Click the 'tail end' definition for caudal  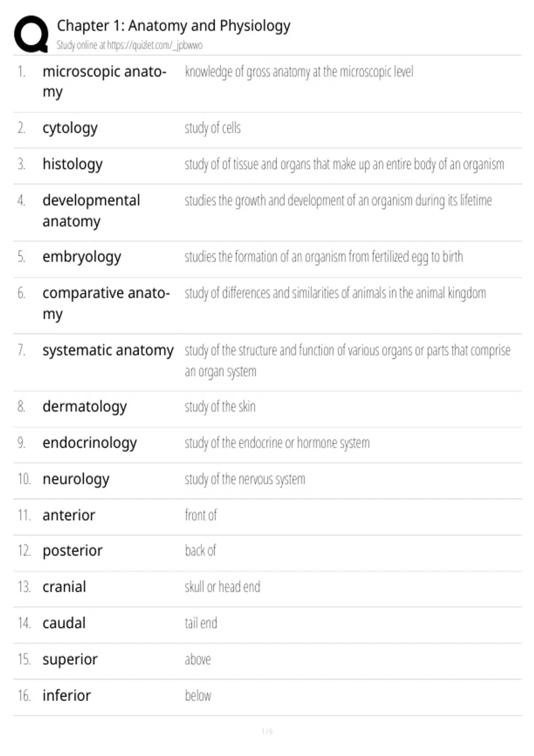(201, 623)
